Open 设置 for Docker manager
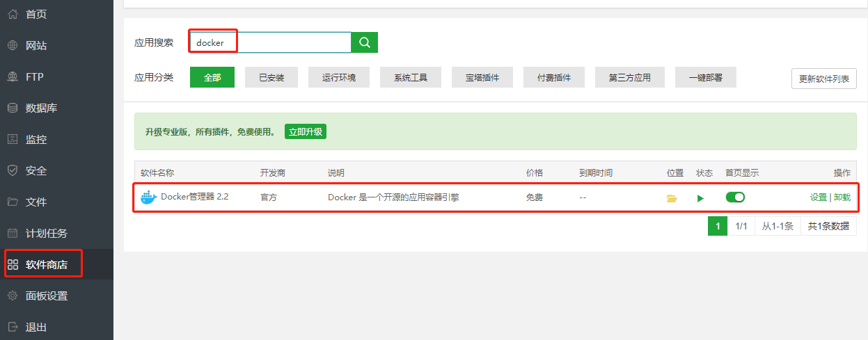Viewport: 868px width, 340px height. (818, 197)
